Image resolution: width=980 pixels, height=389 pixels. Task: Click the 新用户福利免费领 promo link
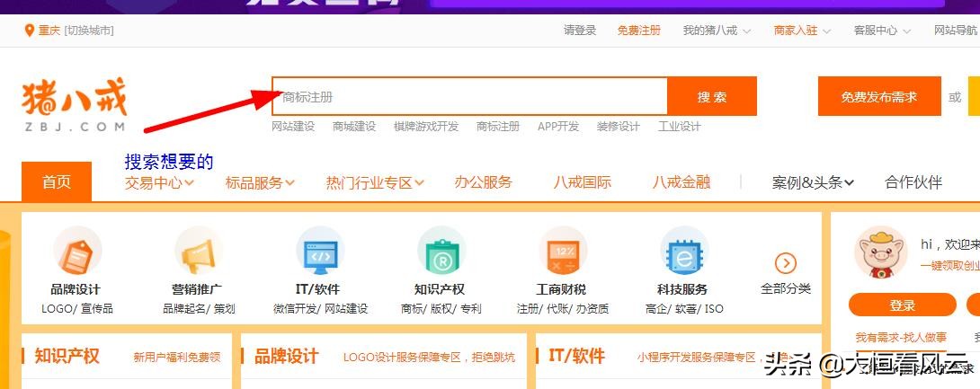pyautogui.click(x=177, y=358)
